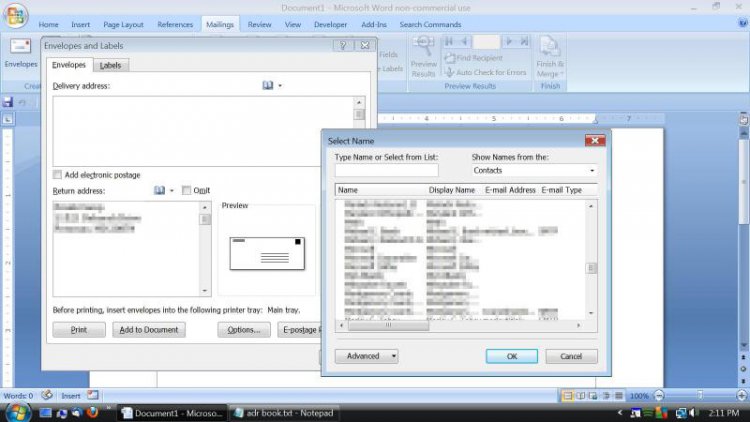Click the Preview Results ribbon icon

pyautogui.click(x=423, y=56)
